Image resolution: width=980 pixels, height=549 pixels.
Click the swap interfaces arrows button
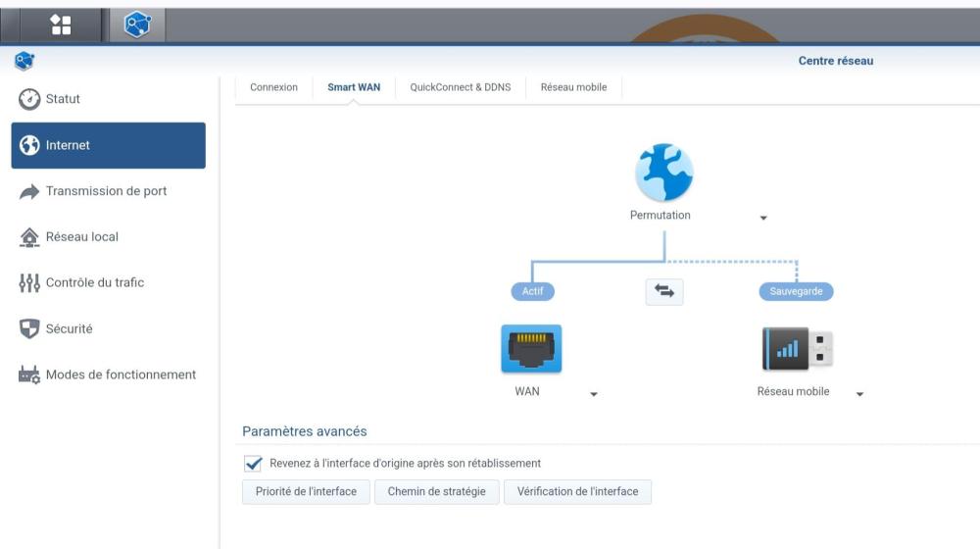click(x=664, y=291)
